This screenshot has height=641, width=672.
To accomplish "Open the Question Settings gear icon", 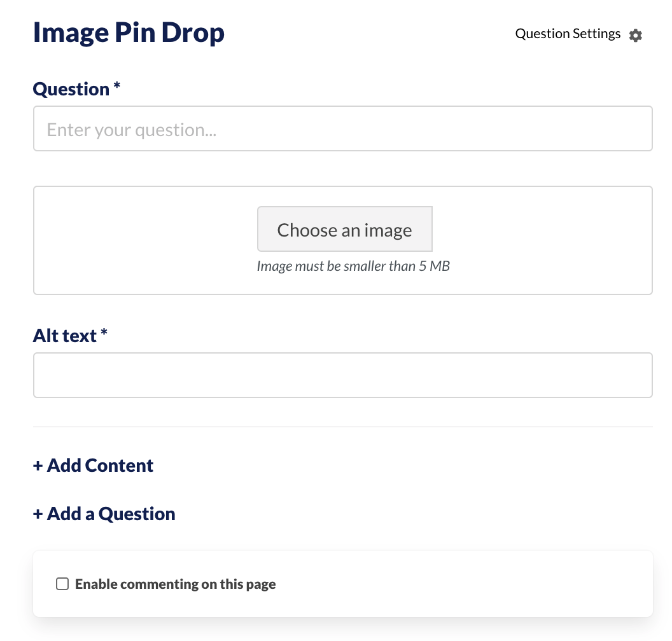I will (635, 35).
